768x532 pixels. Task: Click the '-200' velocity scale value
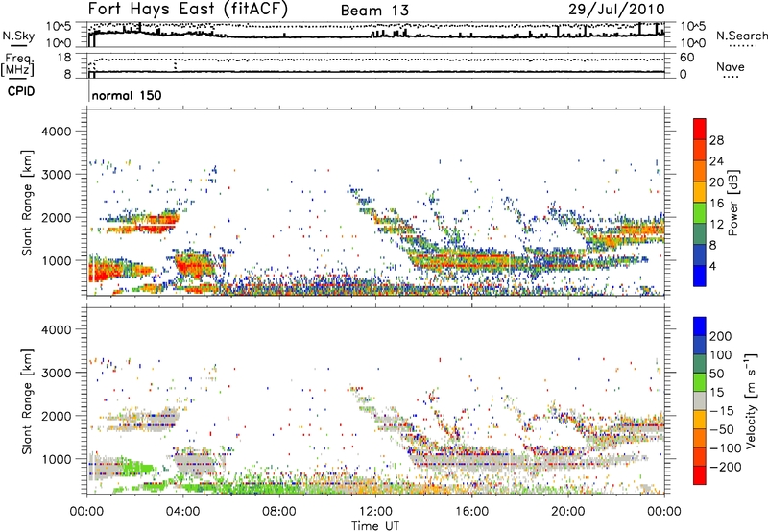pos(724,467)
